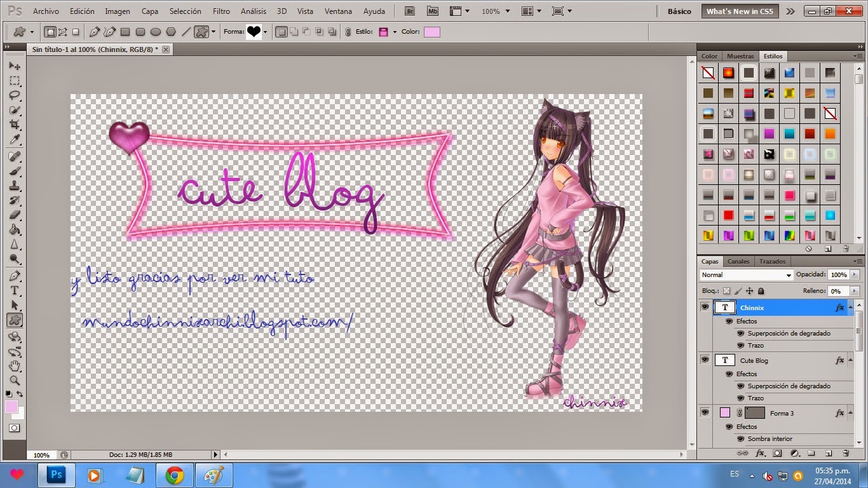Select the Crop tool
The width and height of the screenshot is (868, 488).
pyautogui.click(x=15, y=125)
